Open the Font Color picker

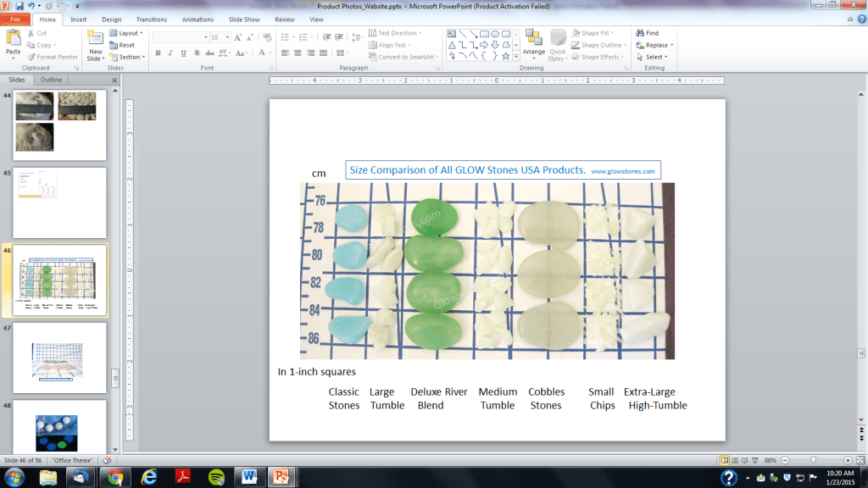click(x=264, y=53)
